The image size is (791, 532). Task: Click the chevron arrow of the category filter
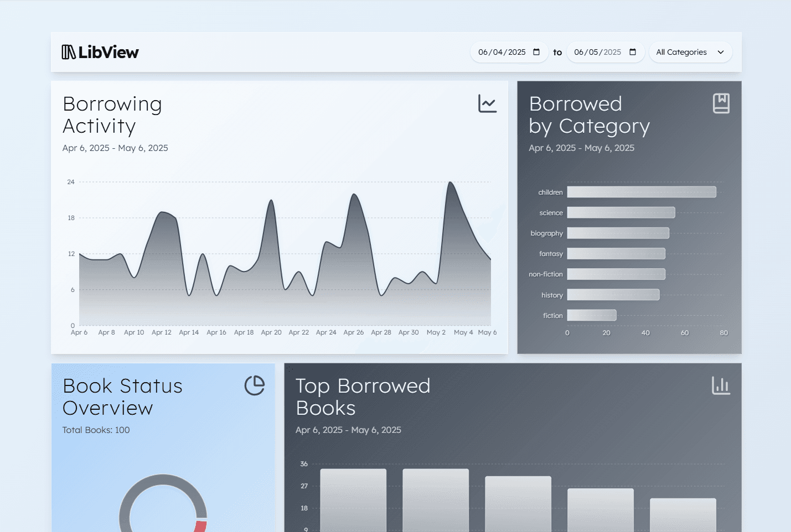point(721,52)
